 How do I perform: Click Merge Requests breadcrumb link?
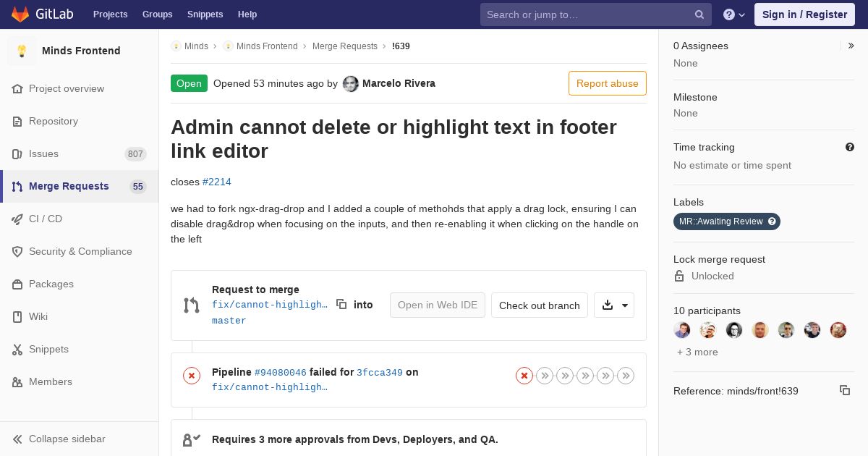(345, 46)
